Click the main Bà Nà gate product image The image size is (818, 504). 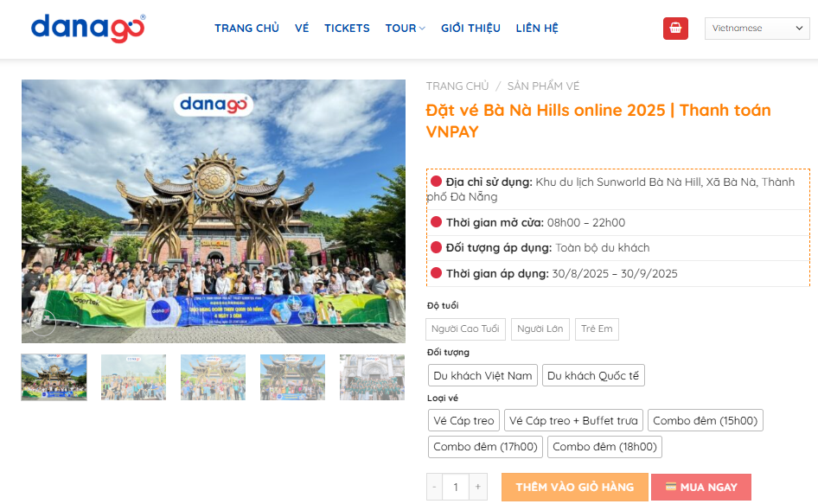214,211
